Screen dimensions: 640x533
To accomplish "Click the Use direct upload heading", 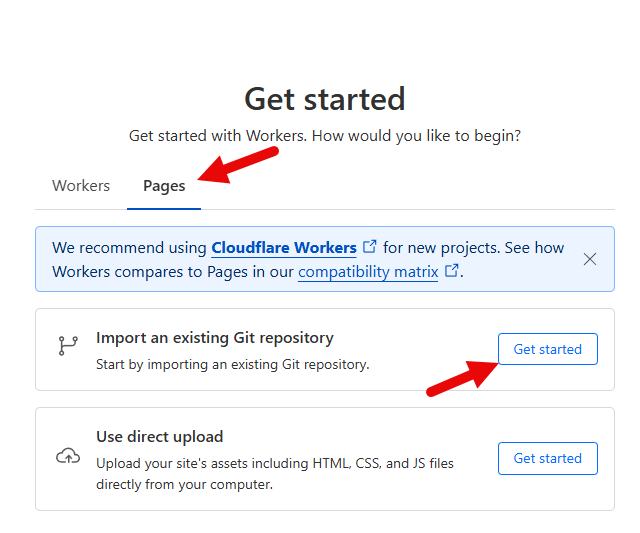I will tap(160, 437).
